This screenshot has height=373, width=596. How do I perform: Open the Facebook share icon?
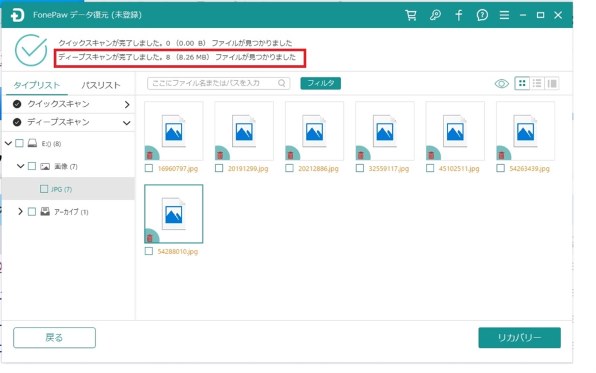[459, 15]
